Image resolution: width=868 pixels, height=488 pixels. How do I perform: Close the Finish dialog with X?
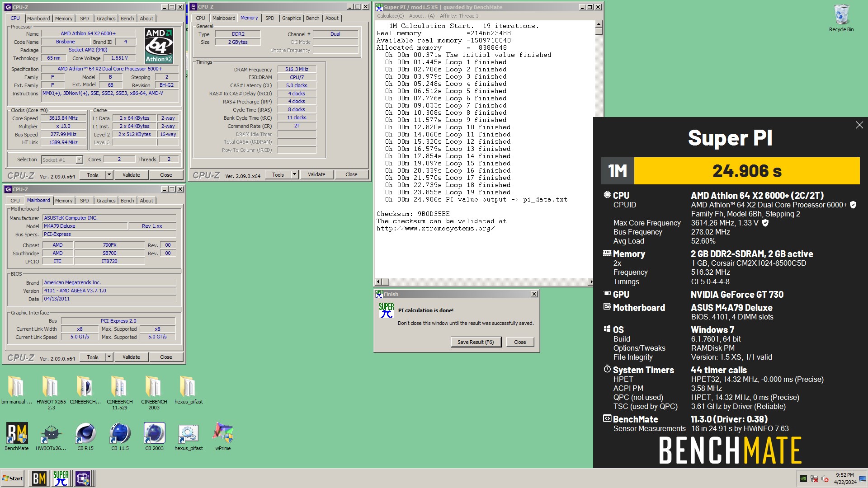click(x=534, y=294)
